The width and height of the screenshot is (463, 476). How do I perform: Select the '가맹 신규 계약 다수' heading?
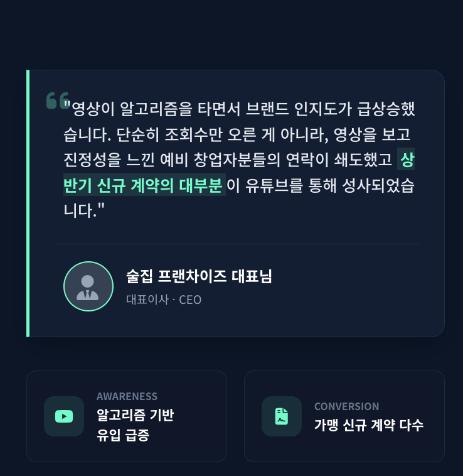click(368, 425)
